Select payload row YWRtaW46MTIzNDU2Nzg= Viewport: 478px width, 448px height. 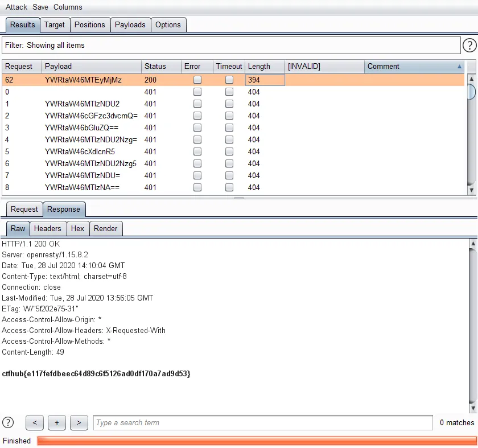tap(233, 139)
